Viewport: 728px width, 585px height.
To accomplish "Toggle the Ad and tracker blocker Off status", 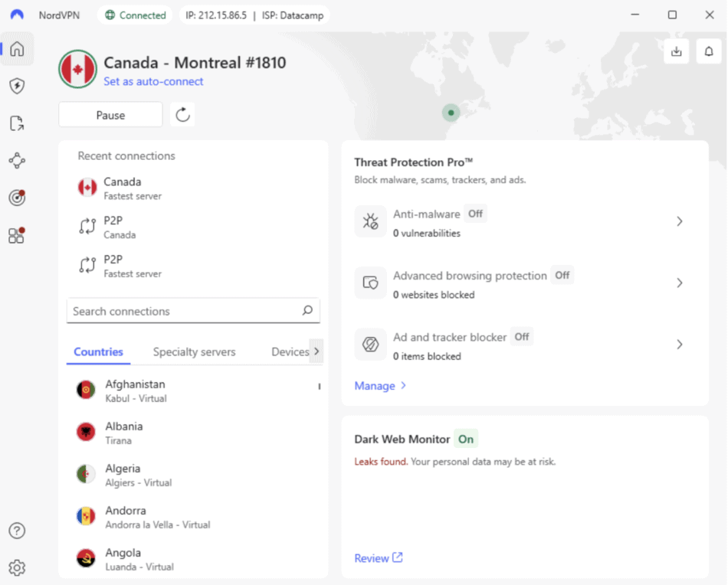I will (522, 337).
